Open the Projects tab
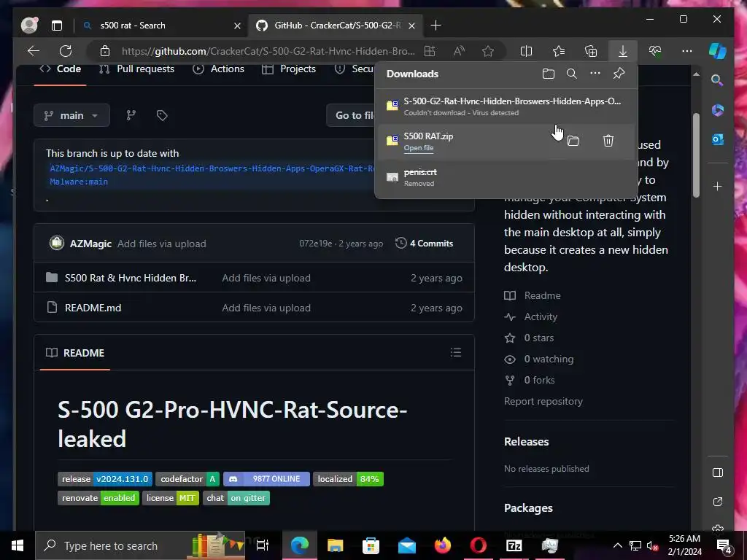Image resolution: width=747 pixels, height=560 pixels. (x=289, y=69)
